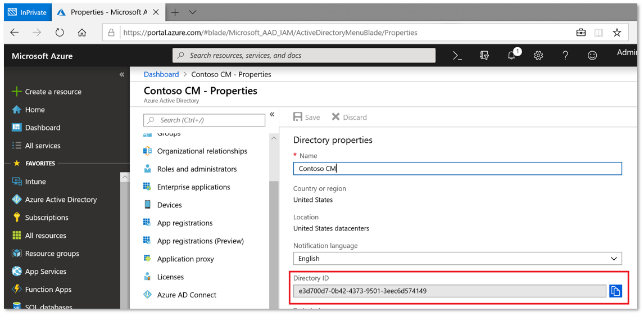Favorite this page with the star icon
644x316 pixels.
click(617, 33)
